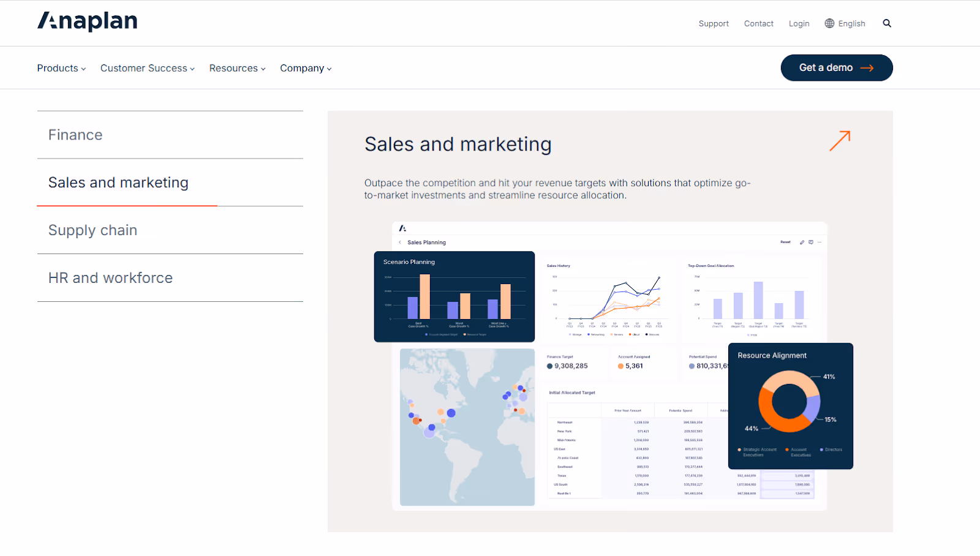Open the search icon in the header

pyautogui.click(x=887, y=23)
